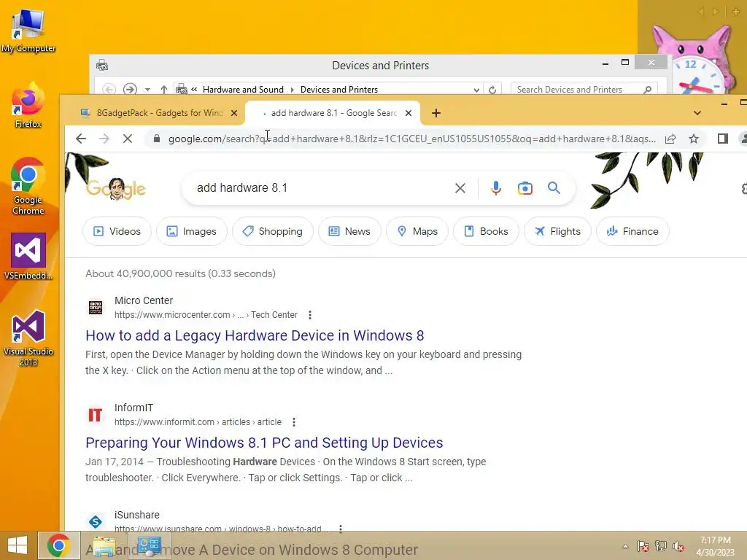
Task: Click the InformIT site name
Action: point(134,408)
